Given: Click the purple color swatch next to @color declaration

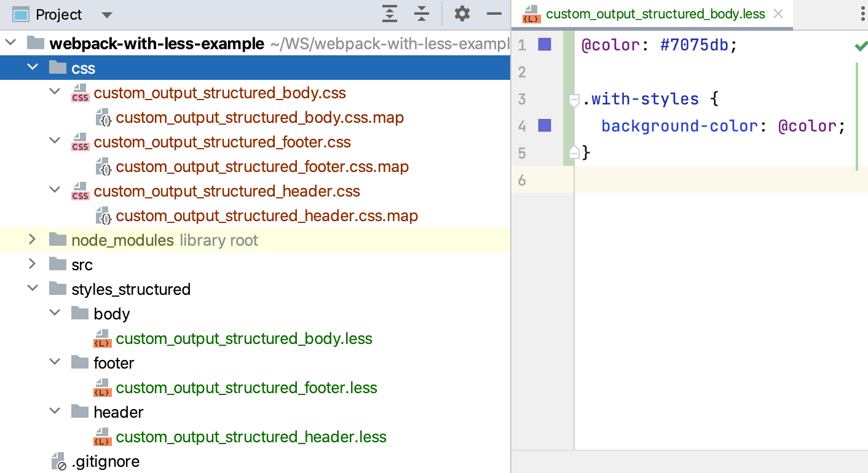Looking at the screenshot, I should point(544,45).
